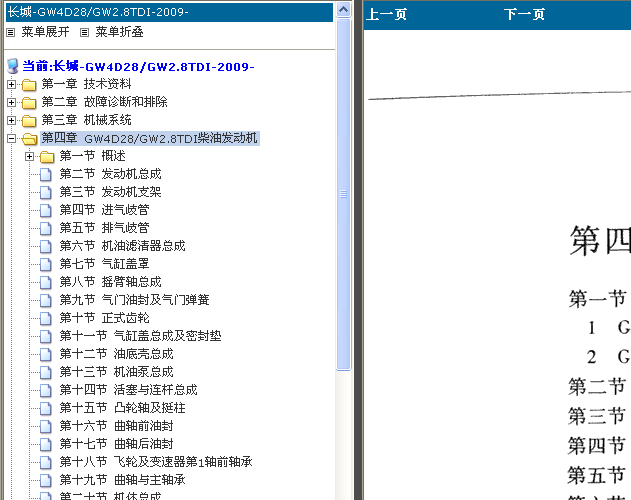Click folder icon of 第三章 机械系统
Image resolution: width=631 pixels, height=500 pixels.
(29, 121)
